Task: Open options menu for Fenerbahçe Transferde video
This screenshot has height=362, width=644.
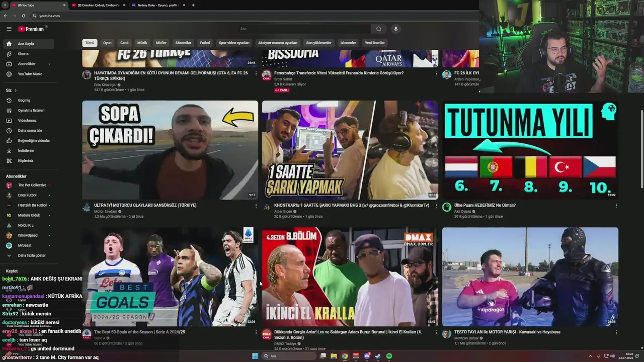Action: 436,73
